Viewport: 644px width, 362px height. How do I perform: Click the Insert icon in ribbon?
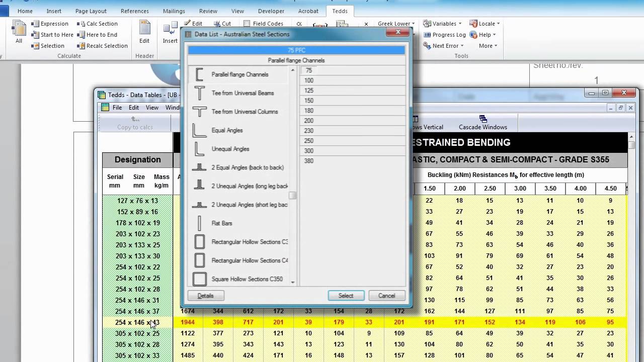click(170, 33)
